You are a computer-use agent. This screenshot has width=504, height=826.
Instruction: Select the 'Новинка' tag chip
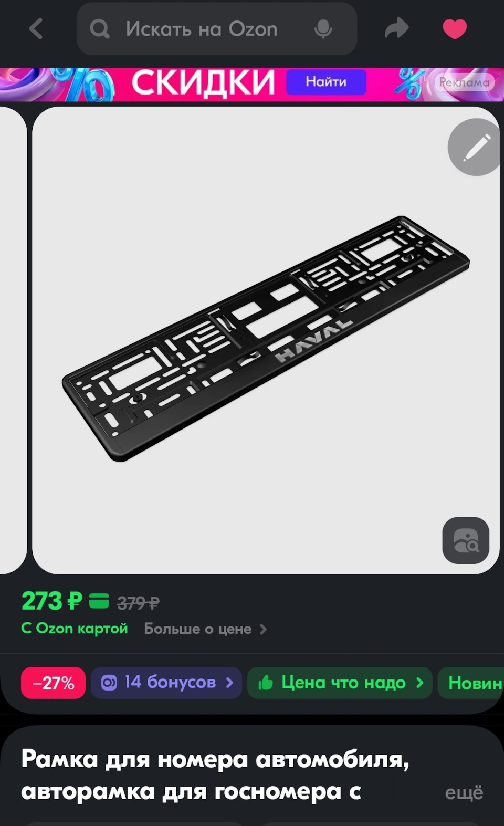pos(471,683)
